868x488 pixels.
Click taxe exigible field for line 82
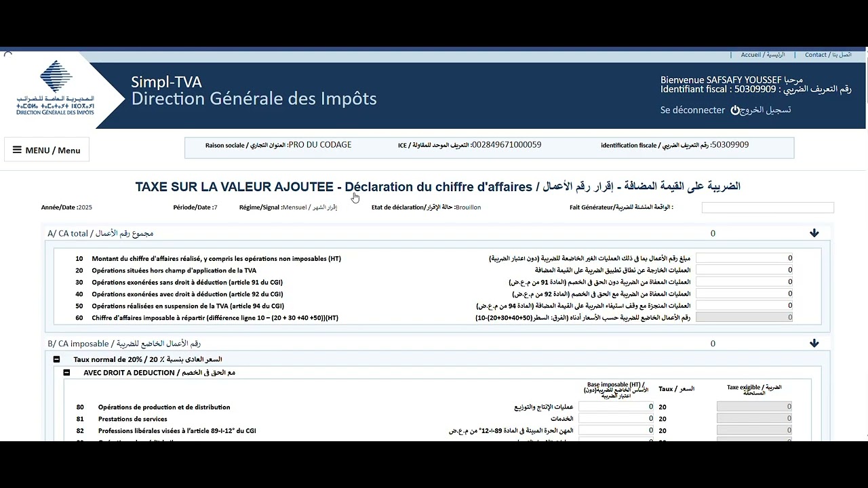(x=754, y=430)
